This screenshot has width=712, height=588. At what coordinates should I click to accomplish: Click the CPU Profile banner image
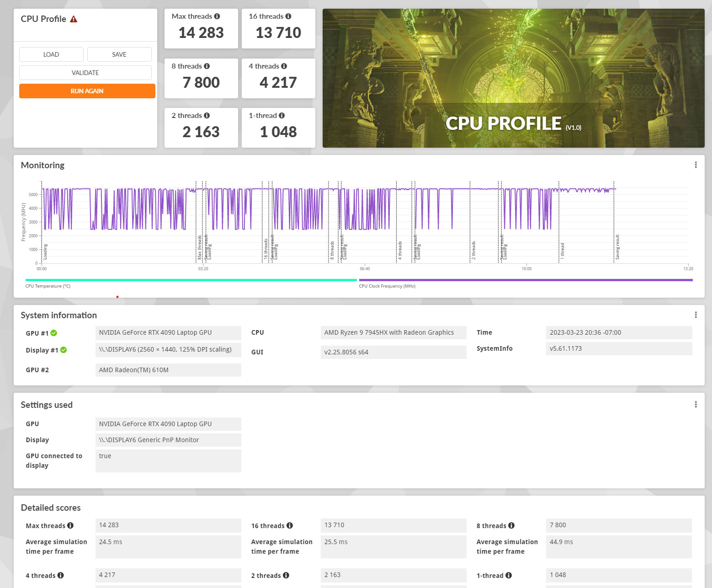click(x=513, y=78)
